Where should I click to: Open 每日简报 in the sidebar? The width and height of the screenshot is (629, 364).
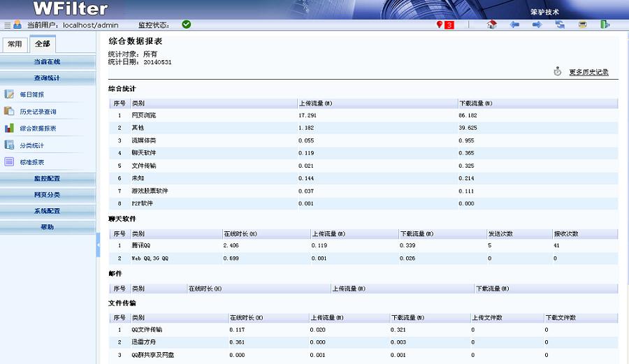31,94
